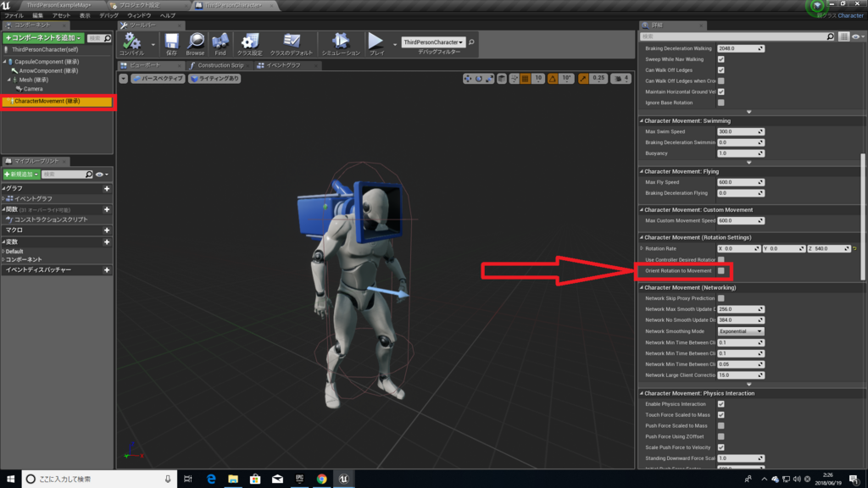Open Network Smoothing Mode Exponential dropdown

pos(741,331)
